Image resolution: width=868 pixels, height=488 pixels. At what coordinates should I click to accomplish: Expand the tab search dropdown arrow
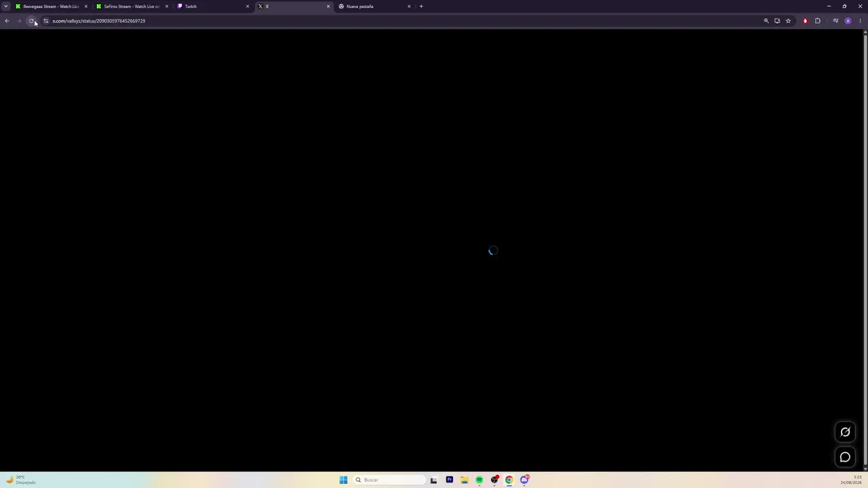[6, 6]
